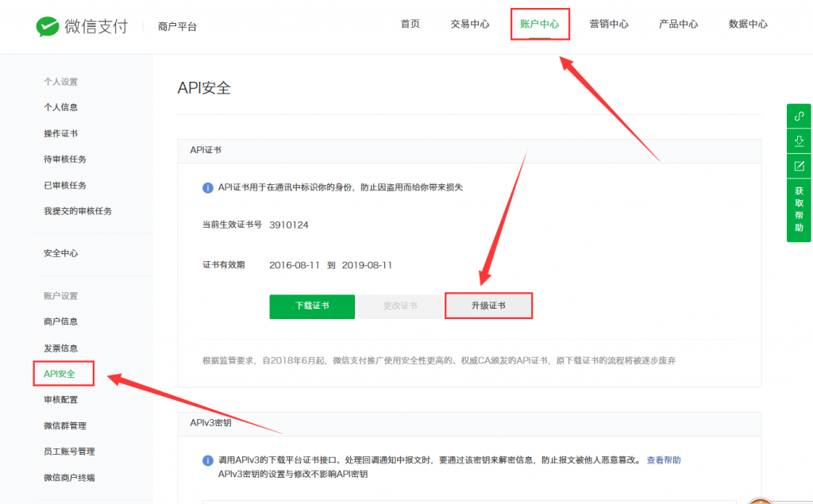Click expiry date 2019-08-11

point(367,265)
